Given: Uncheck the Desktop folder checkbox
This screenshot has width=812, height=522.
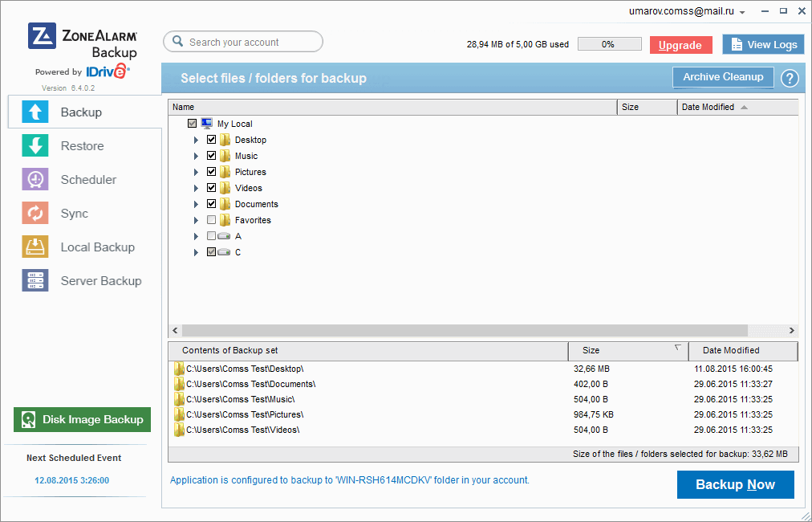Looking at the screenshot, I should click(211, 140).
